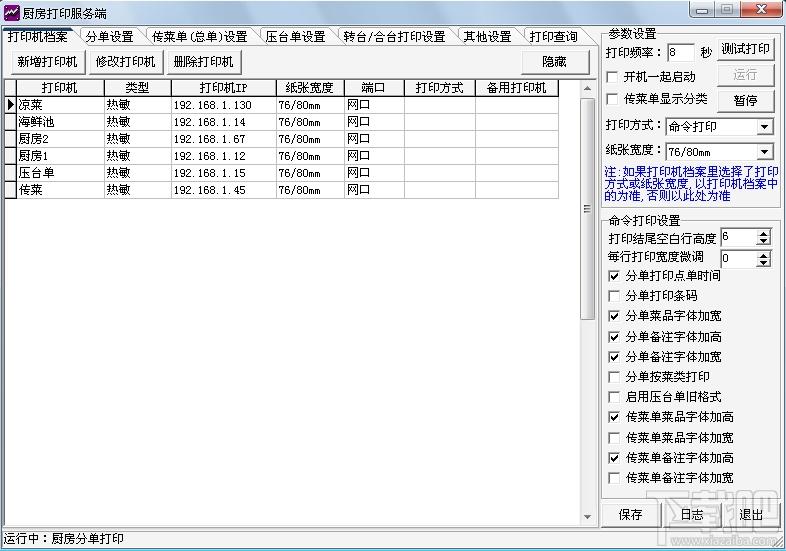Select the 凉菜 printer row

(x=282, y=105)
